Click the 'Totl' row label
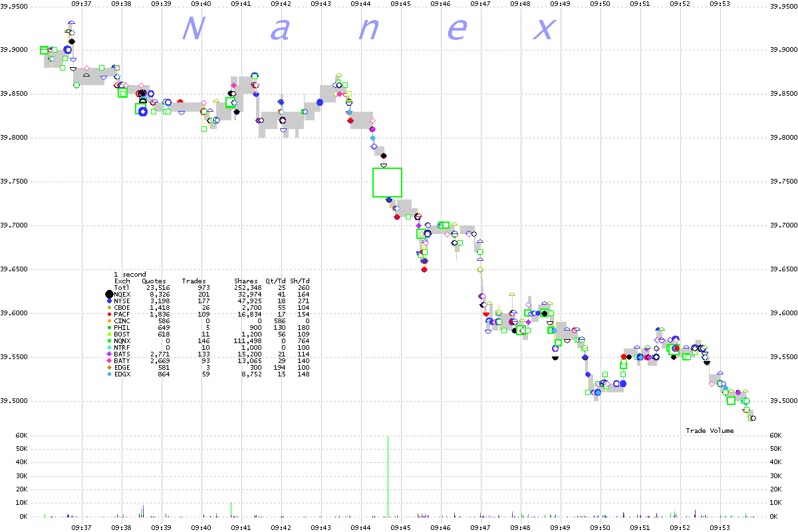 point(122,288)
